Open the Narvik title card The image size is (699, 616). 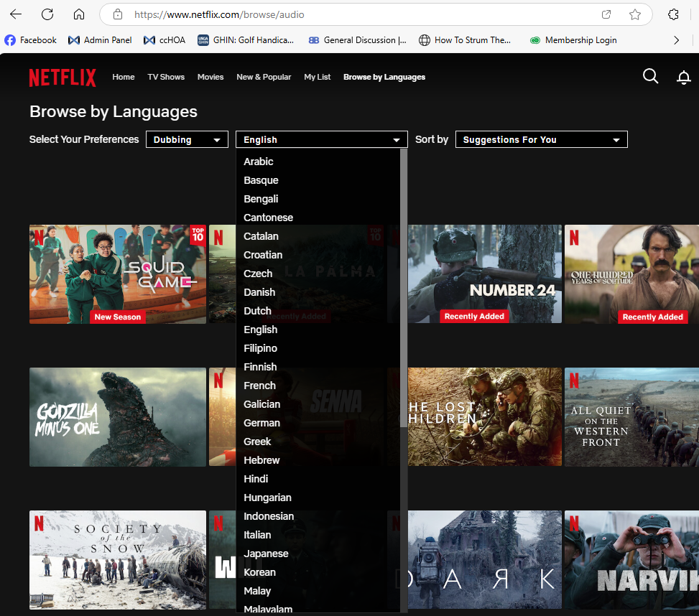pyautogui.click(x=631, y=560)
